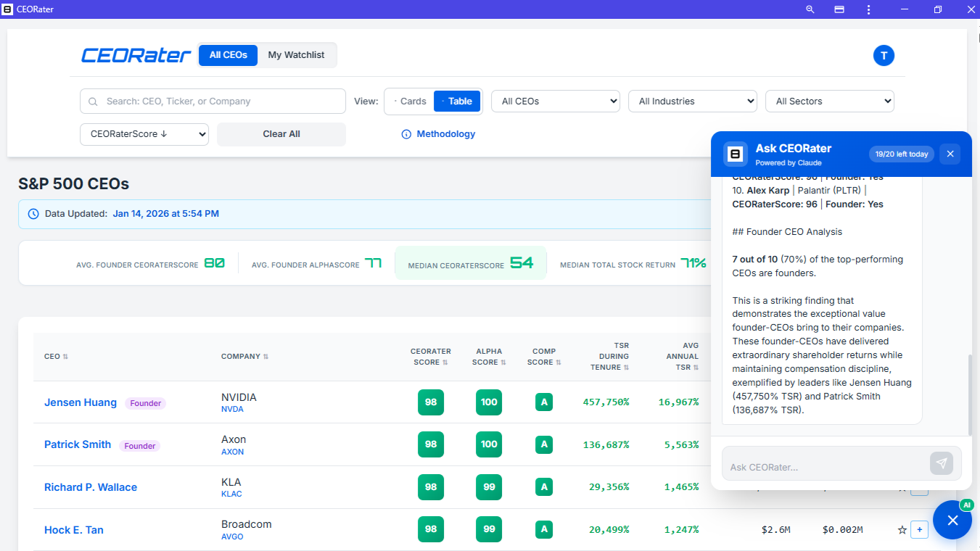Image resolution: width=980 pixels, height=551 pixels.
Task: Click the card icon in title bar
Action: pyautogui.click(x=839, y=9)
